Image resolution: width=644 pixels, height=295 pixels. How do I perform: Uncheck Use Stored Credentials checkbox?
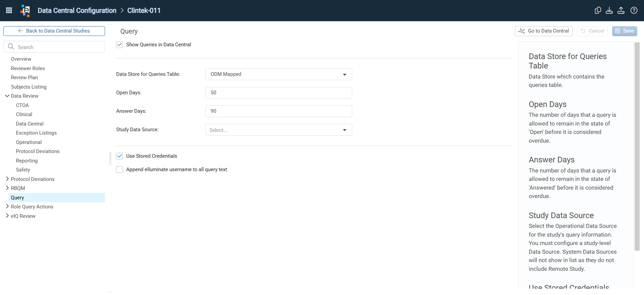coord(119,156)
